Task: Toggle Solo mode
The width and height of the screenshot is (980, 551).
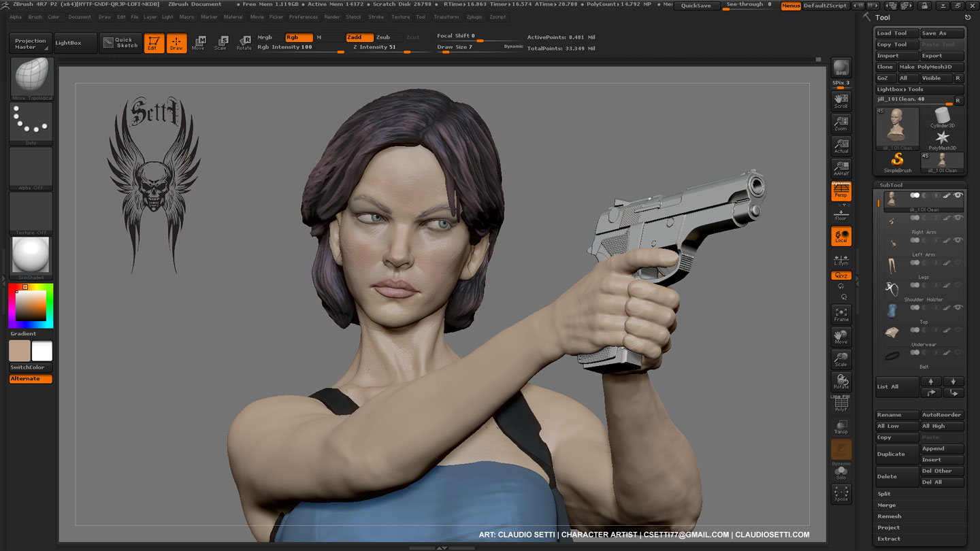Action: (x=841, y=472)
